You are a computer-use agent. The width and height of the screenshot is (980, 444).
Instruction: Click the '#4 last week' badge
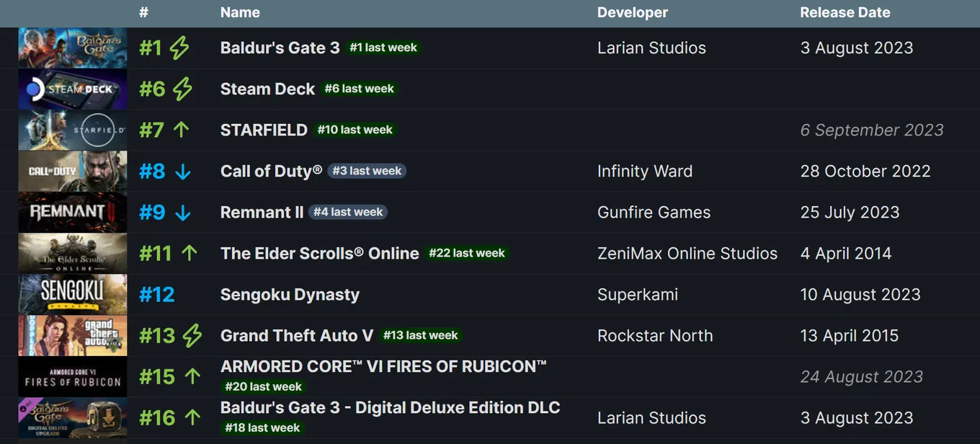(348, 212)
